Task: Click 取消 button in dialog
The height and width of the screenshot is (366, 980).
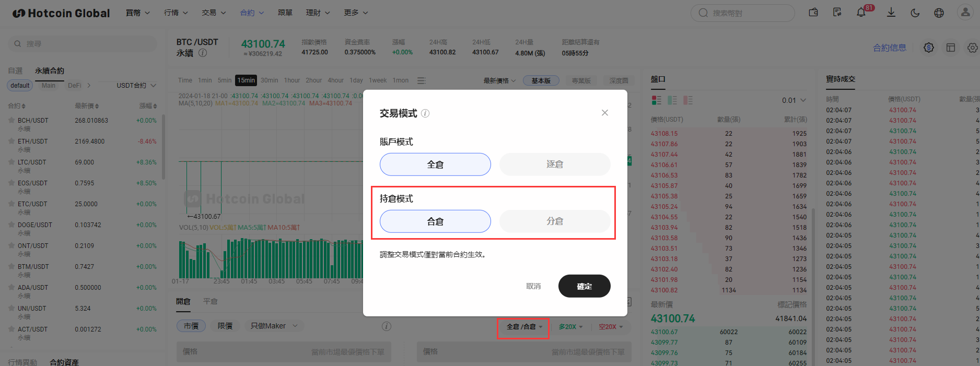Action: tap(533, 286)
